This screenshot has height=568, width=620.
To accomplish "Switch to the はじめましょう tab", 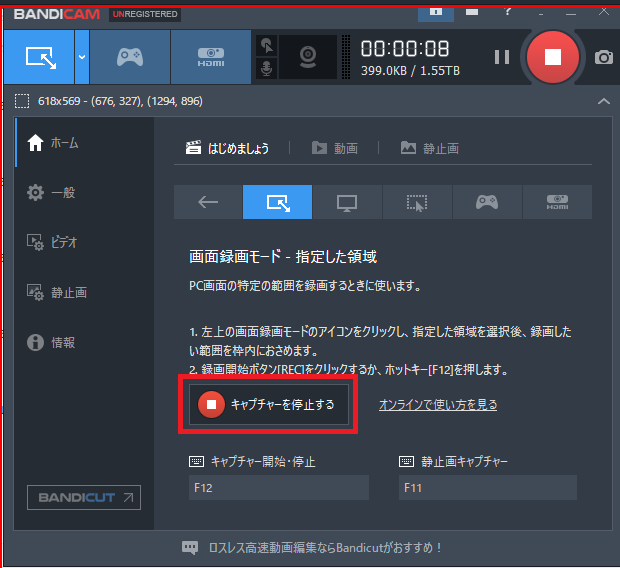I will [x=227, y=148].
